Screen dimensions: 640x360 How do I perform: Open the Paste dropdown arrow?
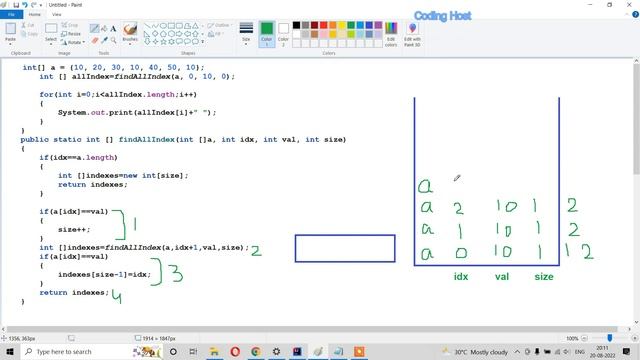[10, 43]
